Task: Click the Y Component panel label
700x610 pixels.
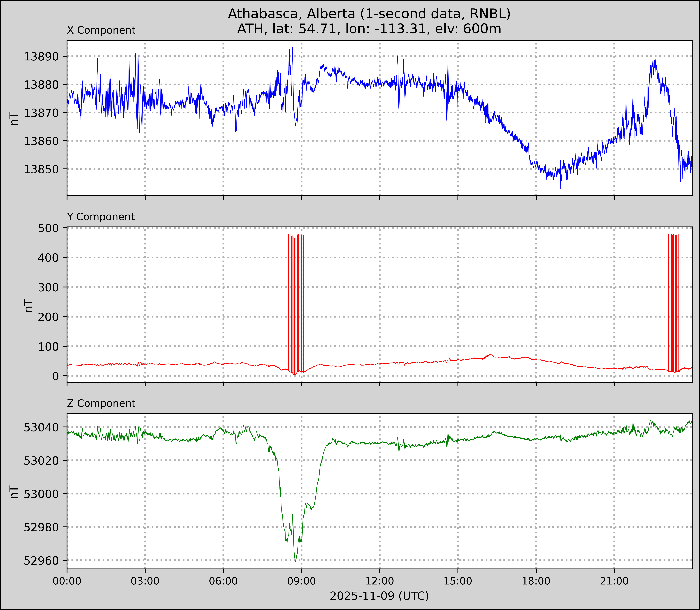Action: (101, 217)
